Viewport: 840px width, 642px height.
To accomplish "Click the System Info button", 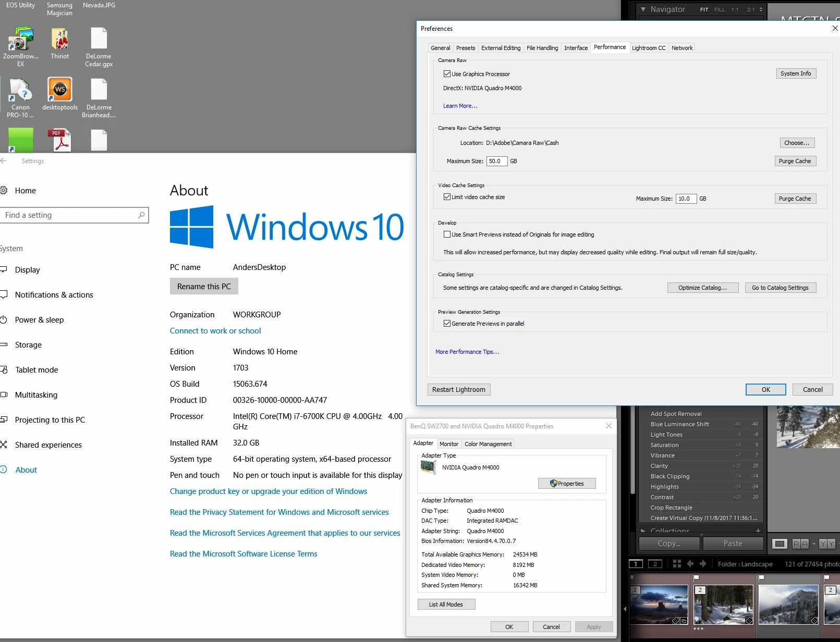I will 796,73.
